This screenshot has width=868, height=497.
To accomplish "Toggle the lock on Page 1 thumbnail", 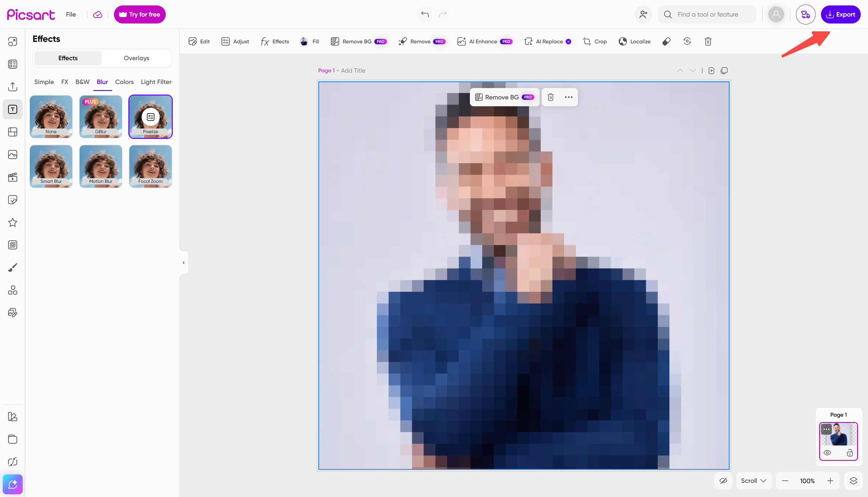I will [x=850, y=453].
